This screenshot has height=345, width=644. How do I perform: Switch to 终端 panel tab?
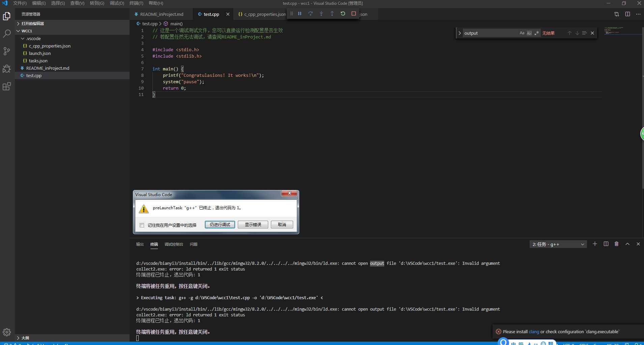click(154, 244)
